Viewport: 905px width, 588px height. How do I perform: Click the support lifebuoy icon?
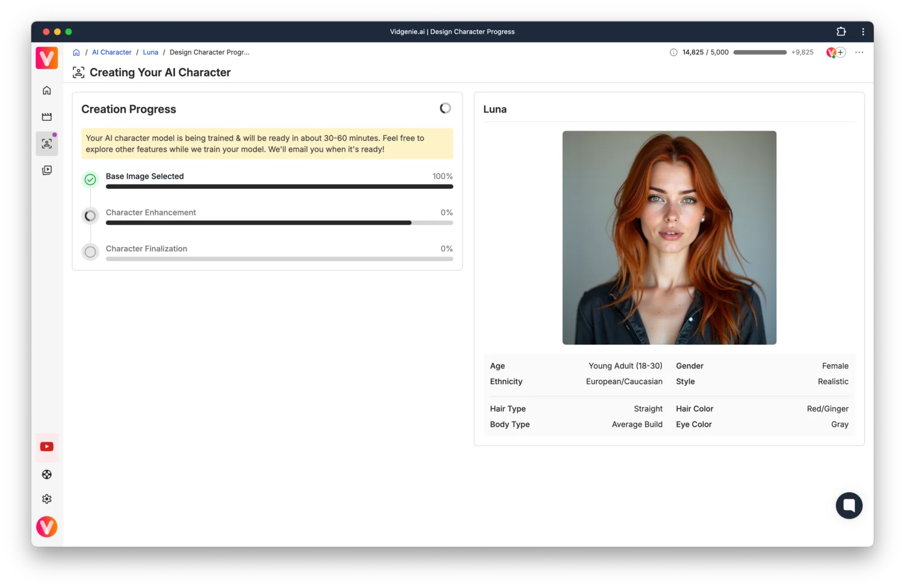(x=47, y=474)
